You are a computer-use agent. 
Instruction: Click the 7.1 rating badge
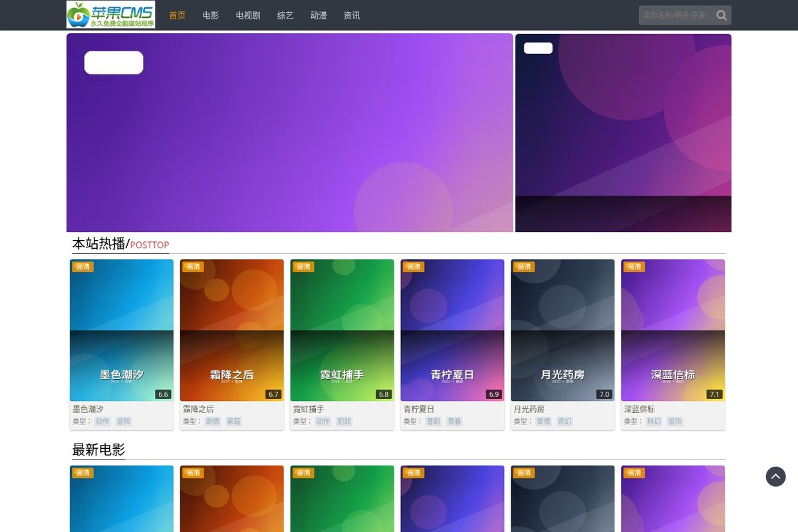pos(715,394)
